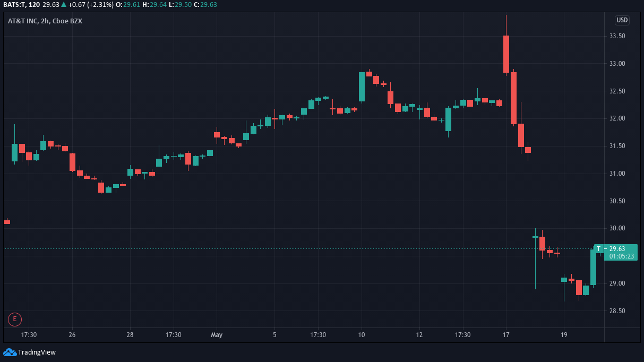The height and width of the screenshot is (362, 644).
Task: Open the TradingView logo link
Action: [29, 352]
